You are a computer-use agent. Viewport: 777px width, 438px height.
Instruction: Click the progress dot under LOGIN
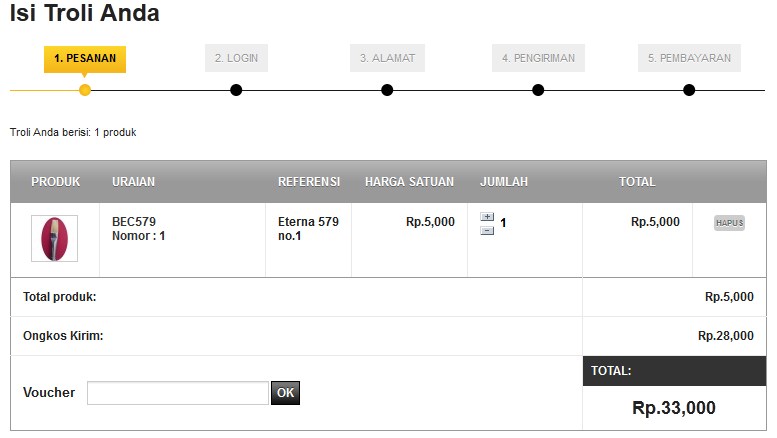tap(236, 90)
